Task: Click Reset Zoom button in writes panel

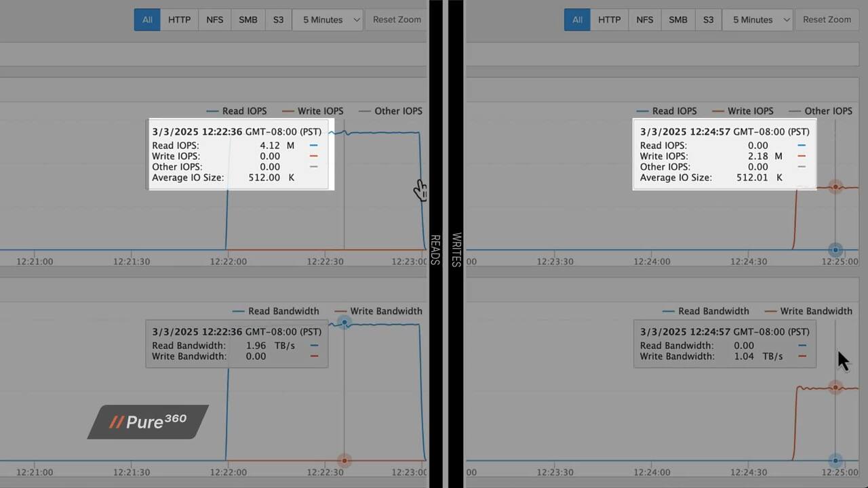Action: click(827, 20)
